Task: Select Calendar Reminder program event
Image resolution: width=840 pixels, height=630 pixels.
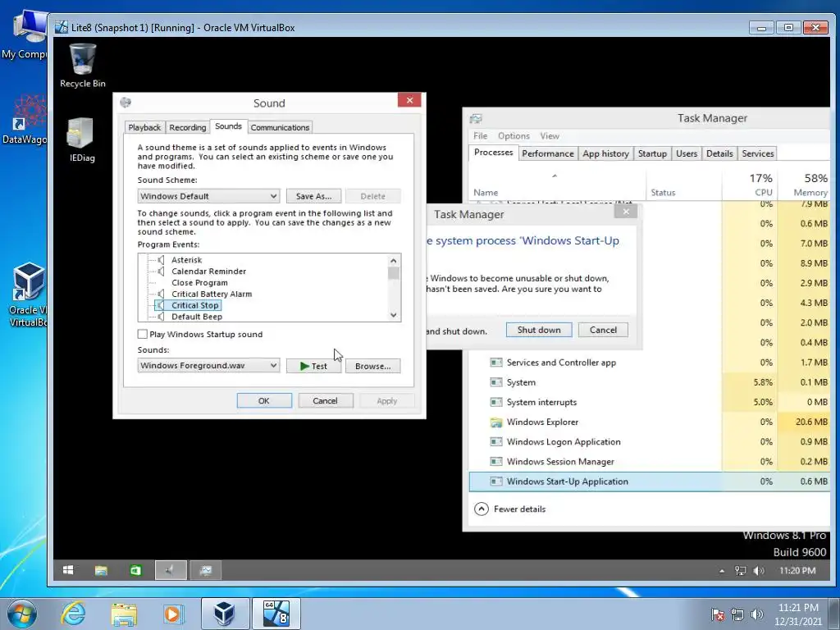Action: pos(209,271)
